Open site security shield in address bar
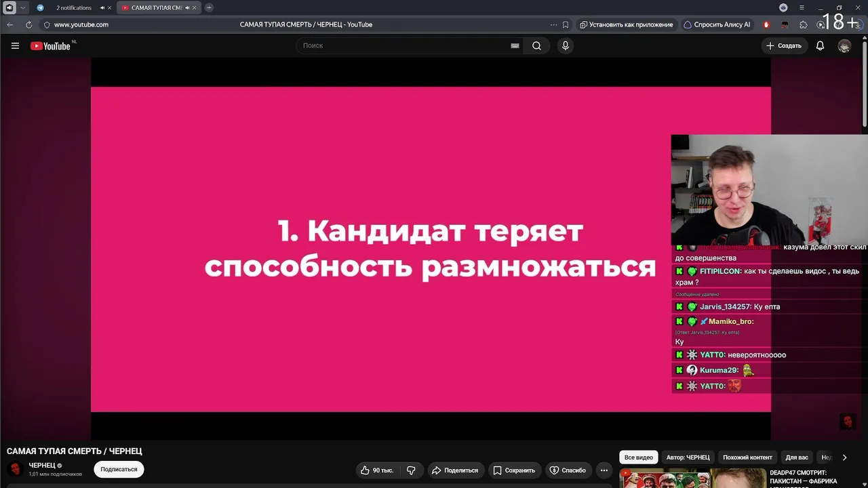 (x=47, y=24)
